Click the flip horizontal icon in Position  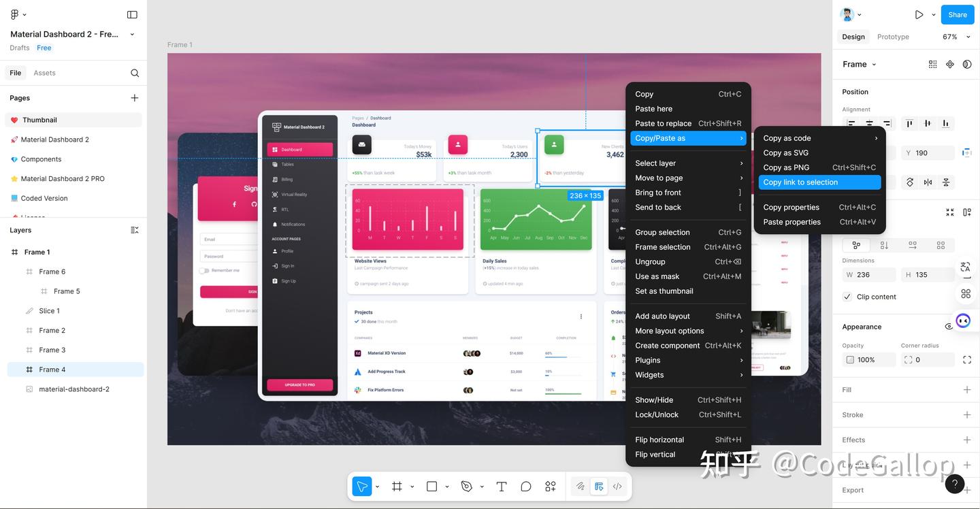pos(928,182)
